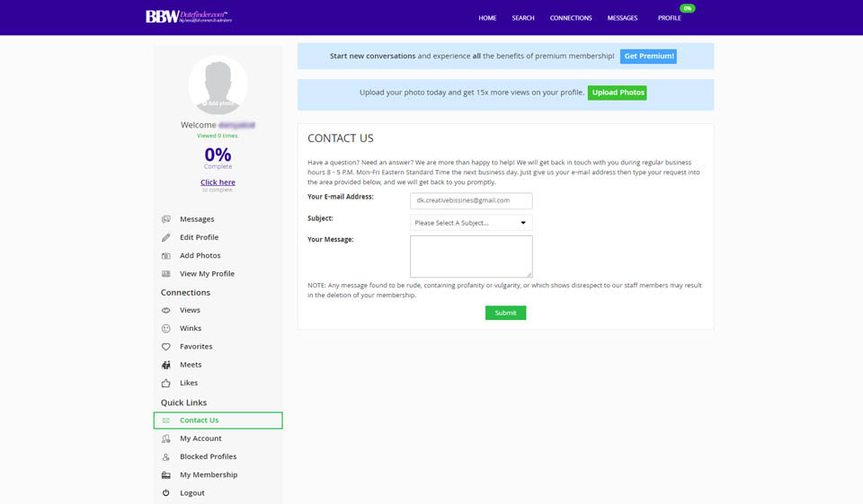Click the Edit Profile pencil icon
863x504 pixels.
(x=165, y=238)
